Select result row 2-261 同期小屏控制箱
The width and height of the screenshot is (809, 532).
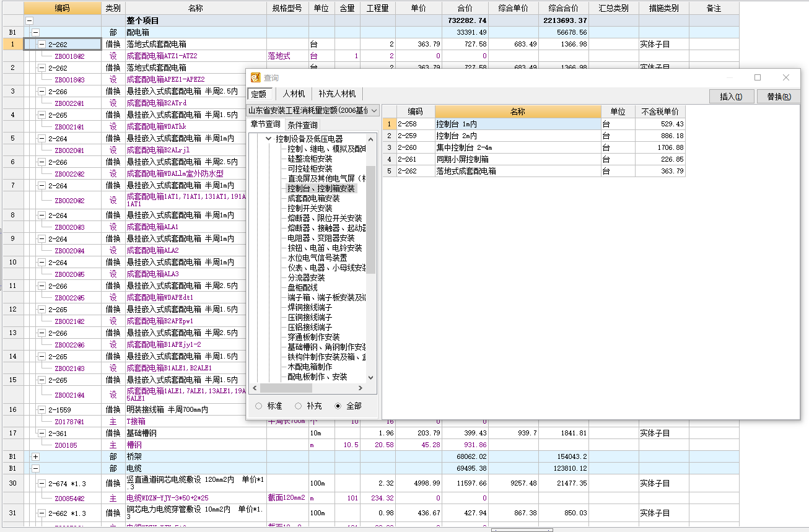point(533,159)
